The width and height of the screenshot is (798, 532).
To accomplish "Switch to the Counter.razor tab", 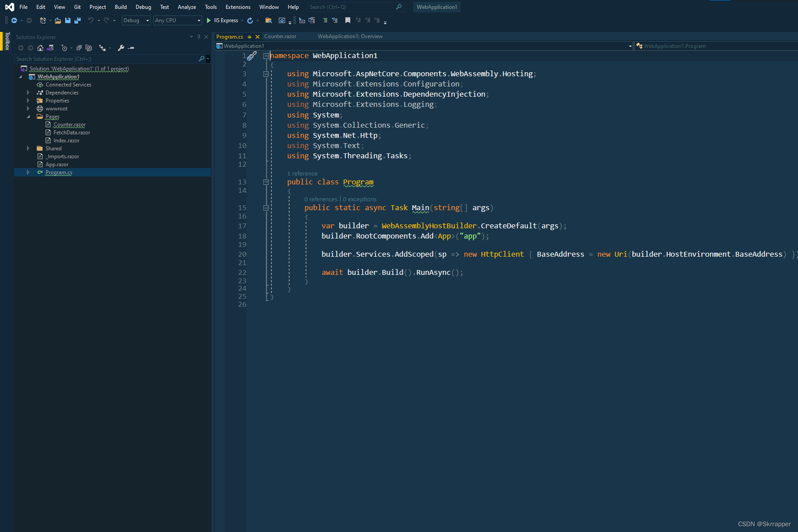I will coord(280,36).
